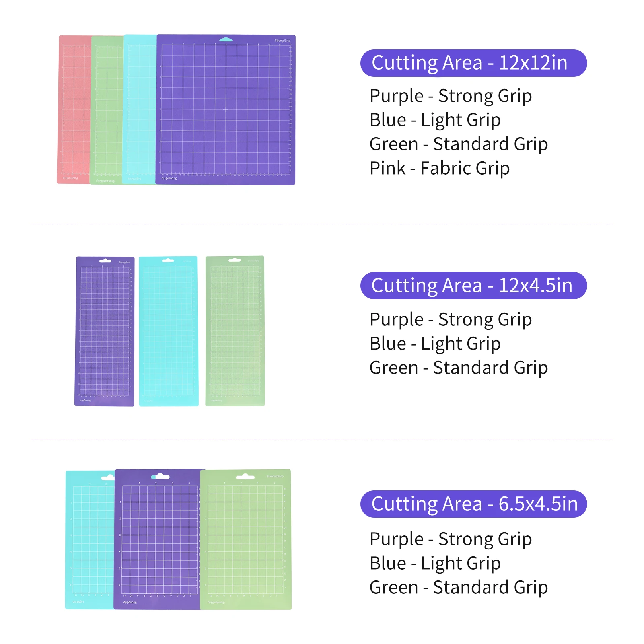Click the green mat in the 12x12in set

(x=107, y=109)
